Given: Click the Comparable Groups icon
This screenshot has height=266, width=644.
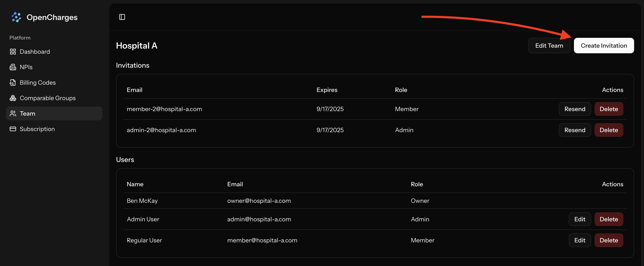Looking at the screenshot, I should pyautogui.click(x=13, y=98).
